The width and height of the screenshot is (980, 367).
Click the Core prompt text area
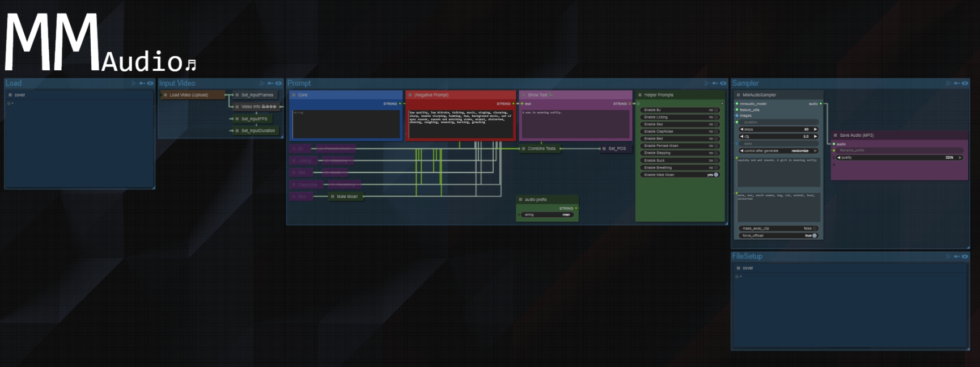tap(346, 124)
